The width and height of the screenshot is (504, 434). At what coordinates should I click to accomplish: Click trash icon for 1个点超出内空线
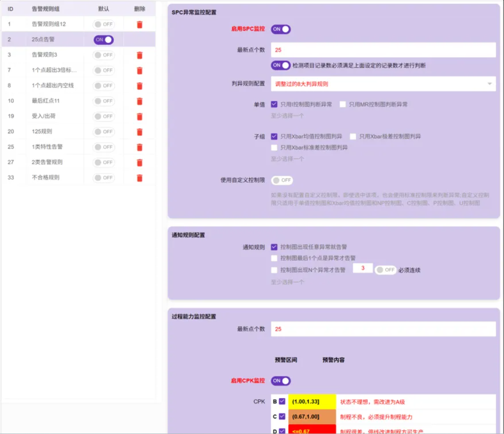[x=140, y=86]
